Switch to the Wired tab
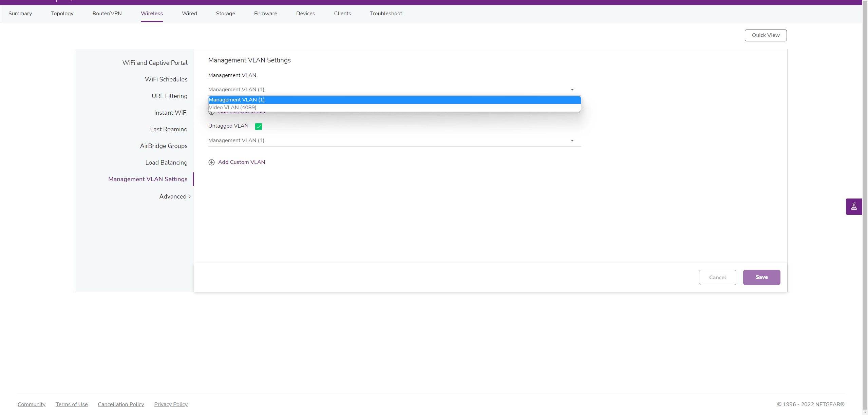 (x=189, y=14)
